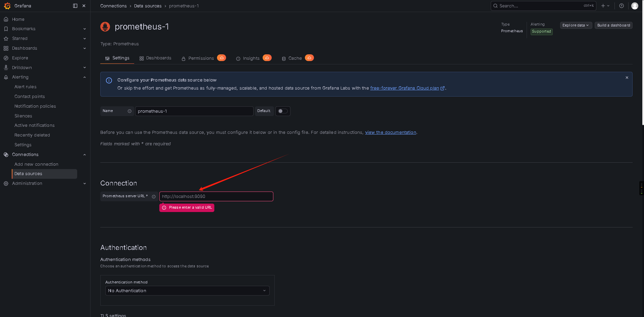Open Authentication method dropdown

pyautogui.click(x=187, y=291)
